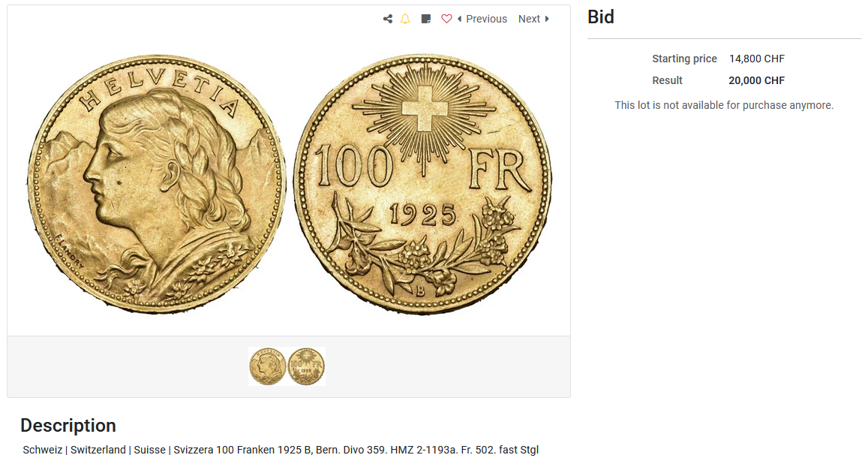This screenshot has height=461, width=868.
Task: Click the 14,800 CHF starting price value
Action: pos(757,59)
